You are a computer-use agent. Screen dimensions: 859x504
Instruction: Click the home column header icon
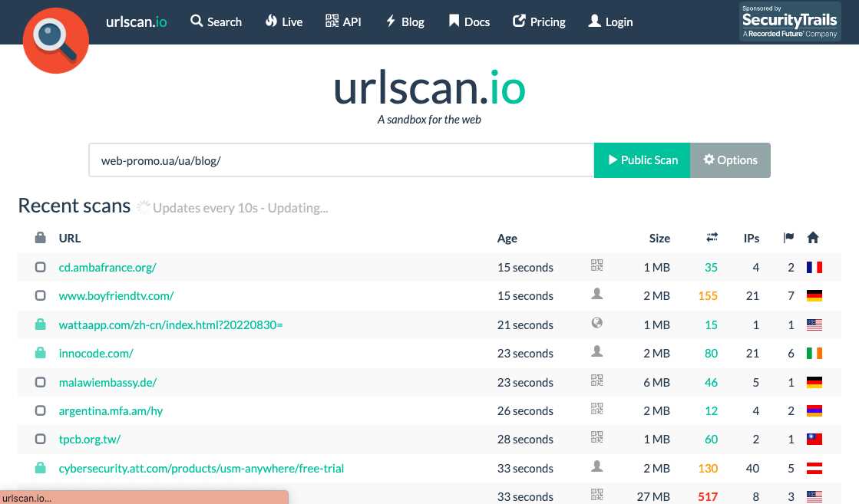coord(813,238)
